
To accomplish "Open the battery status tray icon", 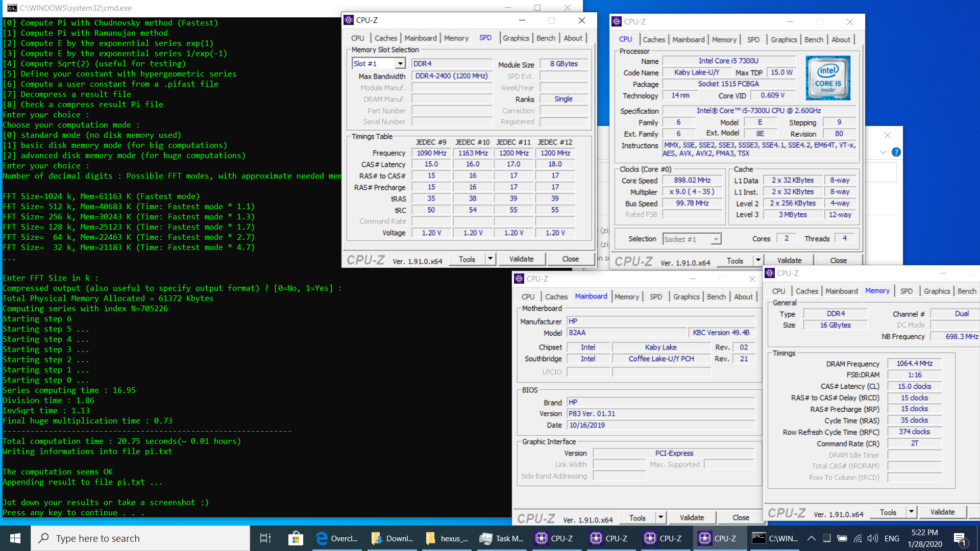I will (842, 538).
